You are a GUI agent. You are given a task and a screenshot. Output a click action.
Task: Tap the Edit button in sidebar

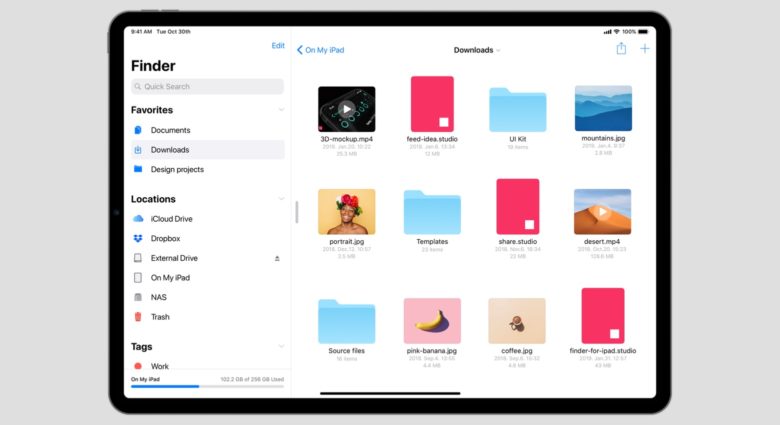pos(278,46)
